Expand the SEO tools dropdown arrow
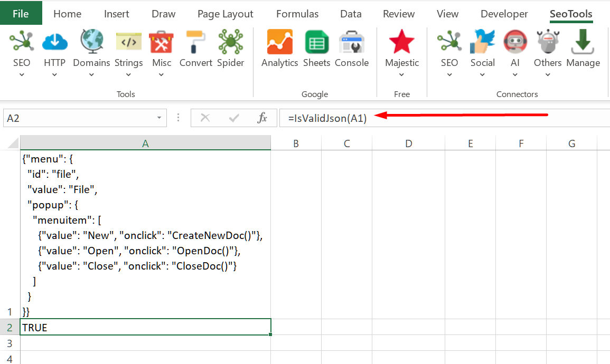The width and height of the screenshot is (610, 364). coord(21,74)
